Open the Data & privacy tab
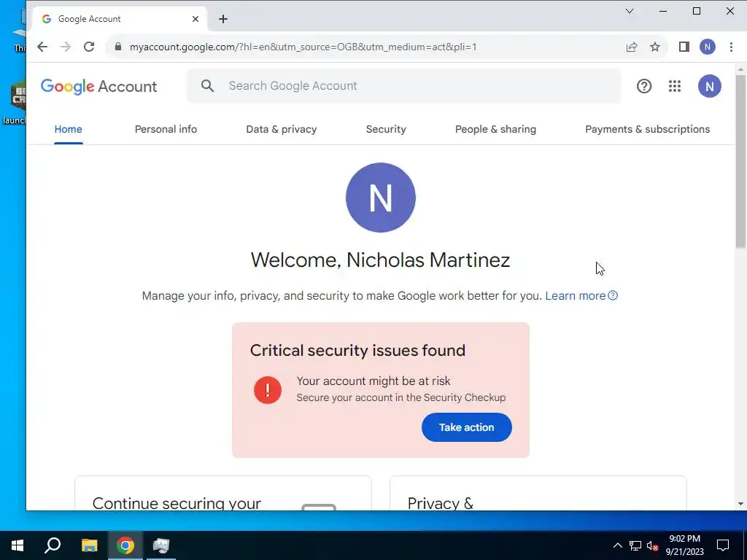This screenshot has height=560, width=747. pyautogui.click(x=282, y=129)
